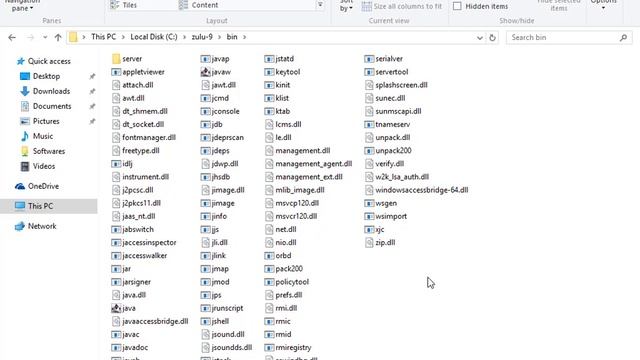Click the Back navigation arrow

pos(12,38)
